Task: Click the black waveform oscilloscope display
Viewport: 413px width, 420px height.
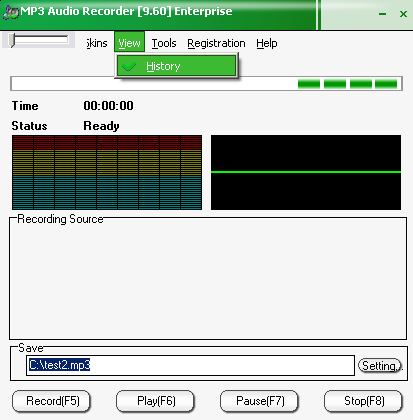Action: (306, 172)
